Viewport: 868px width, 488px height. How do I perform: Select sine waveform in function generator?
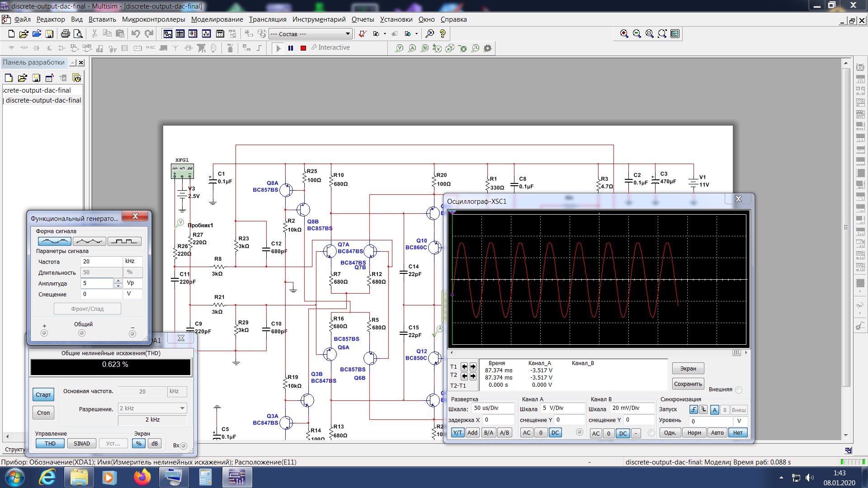[55, 241]
